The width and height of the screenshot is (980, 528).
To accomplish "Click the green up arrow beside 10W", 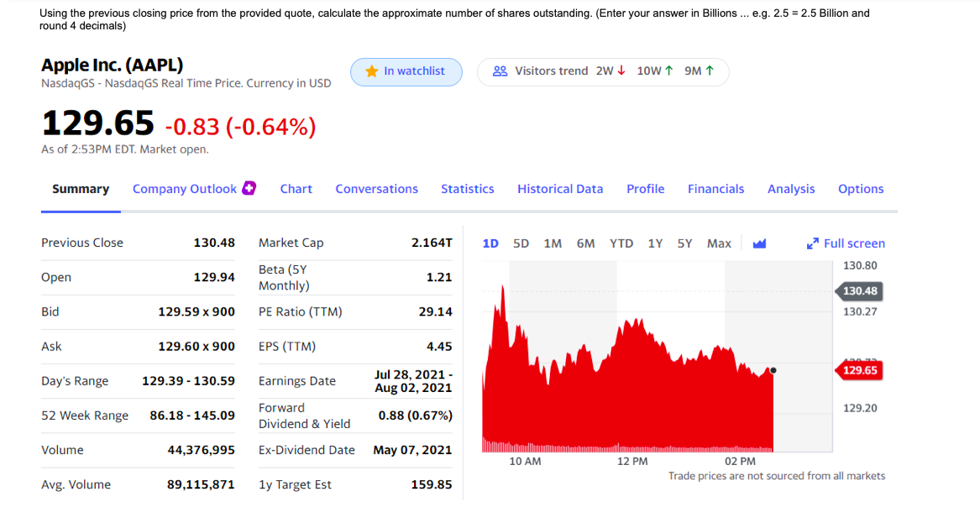I will click(669, 71).
